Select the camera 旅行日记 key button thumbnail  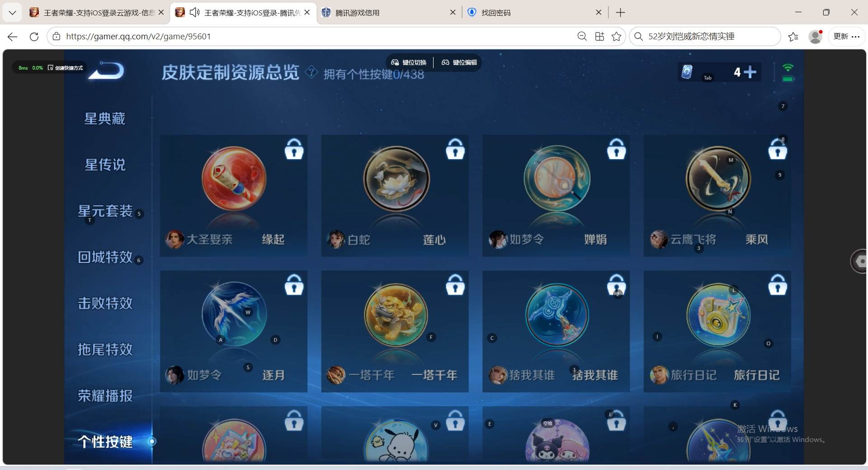click(718, 315)
